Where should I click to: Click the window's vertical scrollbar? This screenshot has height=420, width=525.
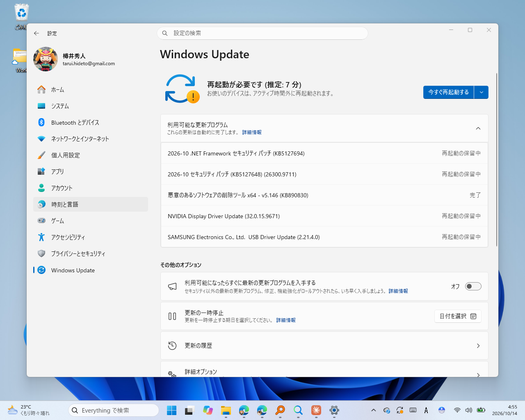(x=497, y=160)
